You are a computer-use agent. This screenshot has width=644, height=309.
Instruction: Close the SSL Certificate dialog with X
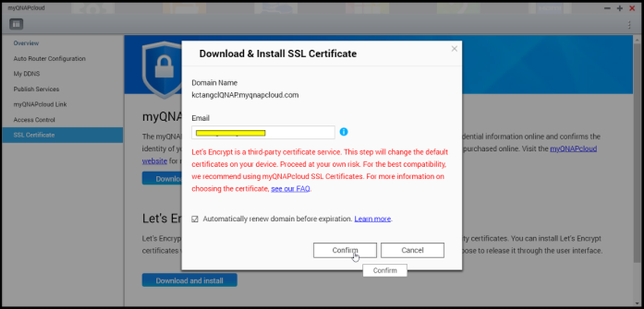(454, 48)
